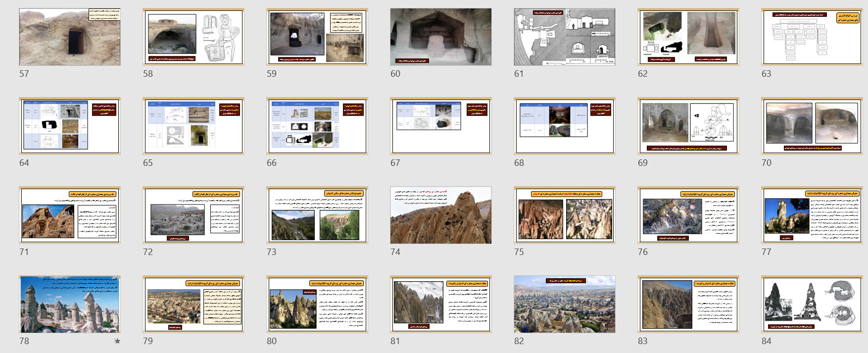This screenshot has height=353, width=868.
Task: Select slide 74 with the rocky hill photo
Action: pos(441,215)
